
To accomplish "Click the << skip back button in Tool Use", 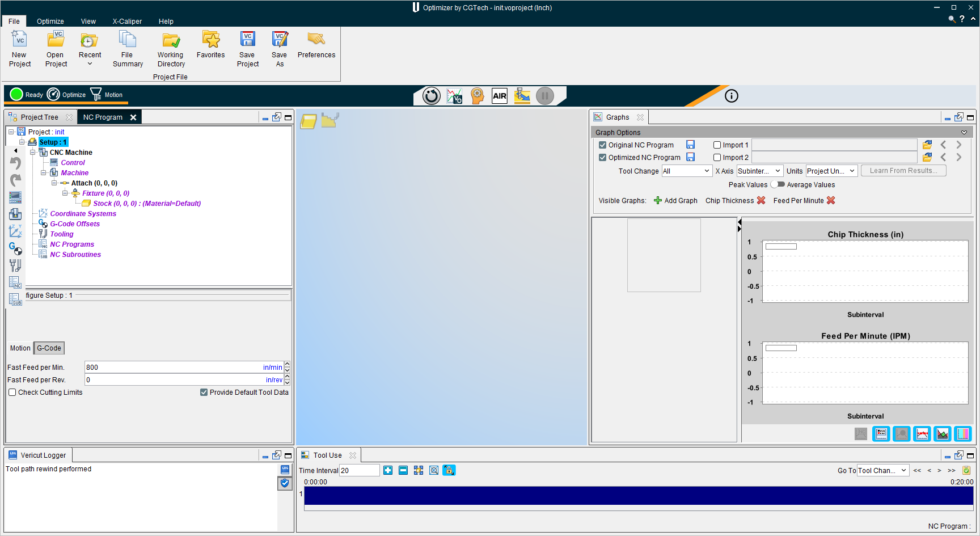I will coord(917,470).
